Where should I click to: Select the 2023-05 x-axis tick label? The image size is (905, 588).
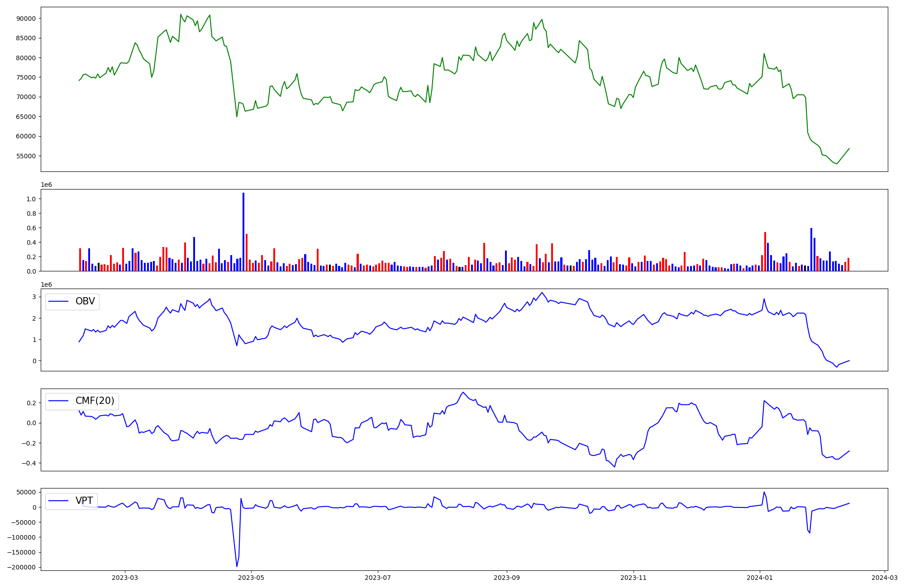click(251, 578)
